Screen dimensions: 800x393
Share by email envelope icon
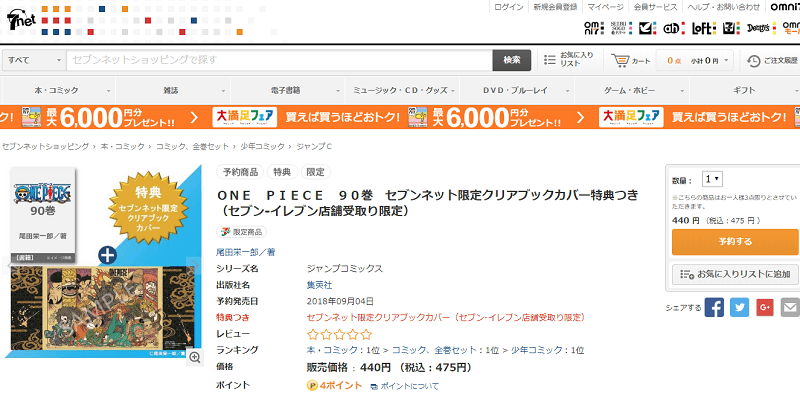coord(790,307)
